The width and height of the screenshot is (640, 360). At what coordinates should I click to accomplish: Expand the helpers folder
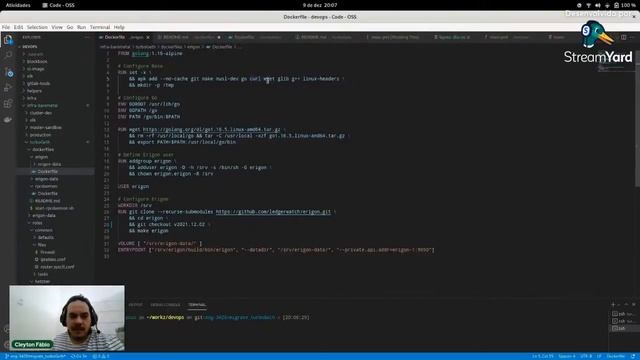tap(34, 91)
